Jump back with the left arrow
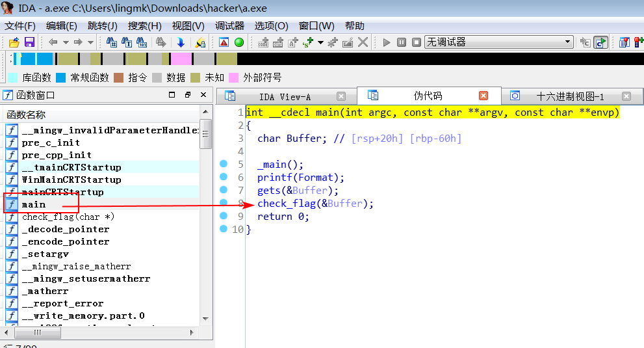This screenshot has width=644, height=348. (53, 42)
